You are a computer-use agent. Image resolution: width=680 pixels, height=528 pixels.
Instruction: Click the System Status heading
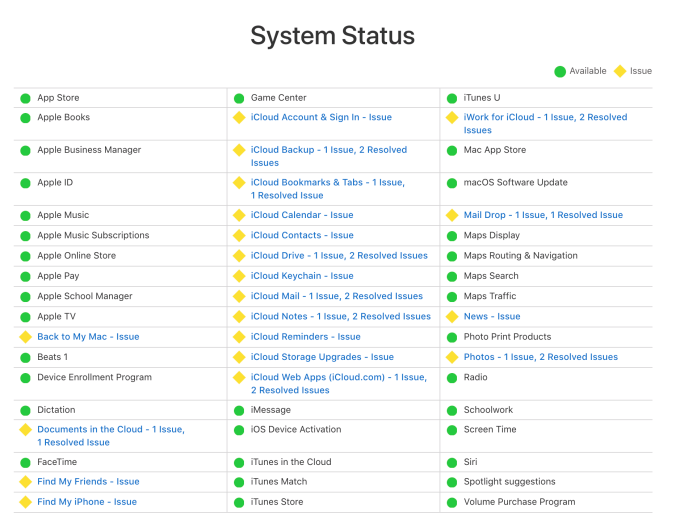pos(332,36)
